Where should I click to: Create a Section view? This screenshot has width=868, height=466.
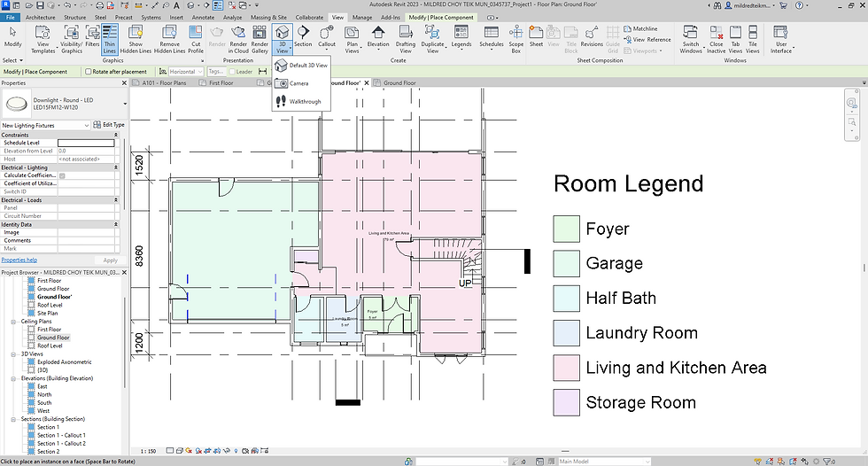coord(303,36)
